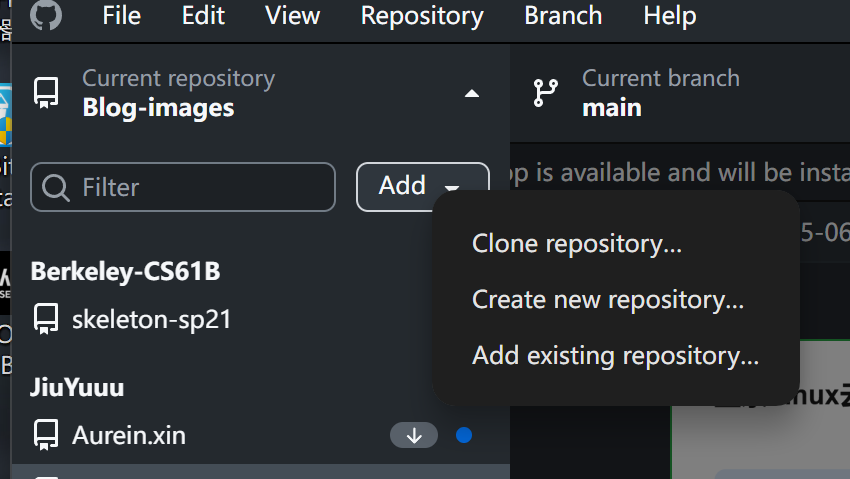Image resolution: width=850 pixels, height=479 pixels.
Task: Open the File menu
Action: 121,15
